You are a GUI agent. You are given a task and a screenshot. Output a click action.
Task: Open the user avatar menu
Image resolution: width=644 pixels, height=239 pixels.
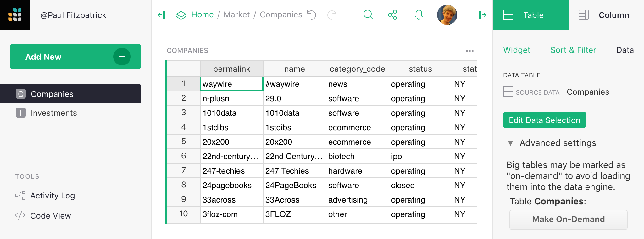click(x=447, y=15)
